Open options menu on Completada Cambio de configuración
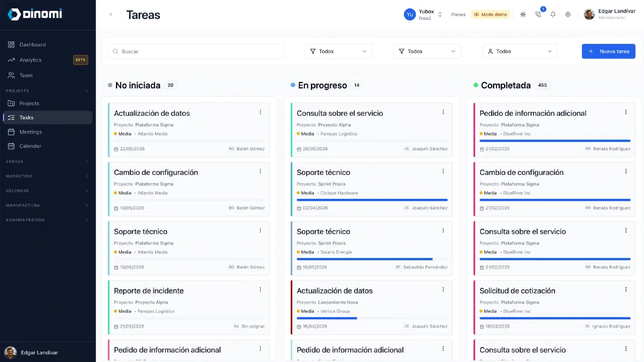The height and width of the screenshot is (362, 644). click(626, 171)
